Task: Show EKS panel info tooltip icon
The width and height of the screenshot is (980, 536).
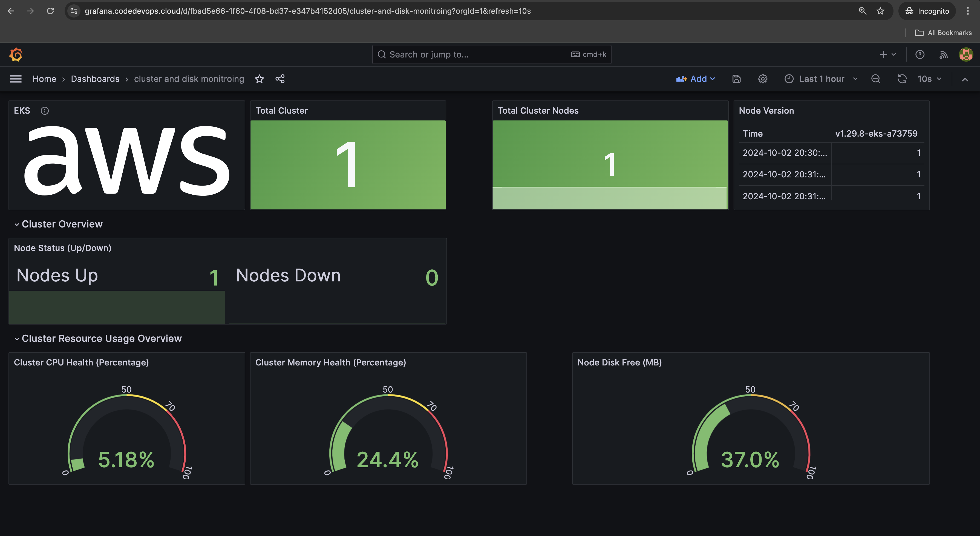Action: click(x=45, y=111)
